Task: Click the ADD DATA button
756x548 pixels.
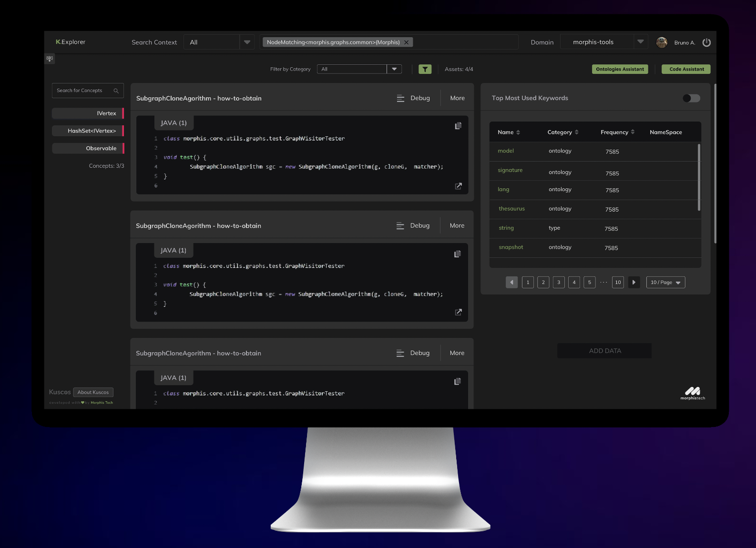Action: click(x=604, y=351)
